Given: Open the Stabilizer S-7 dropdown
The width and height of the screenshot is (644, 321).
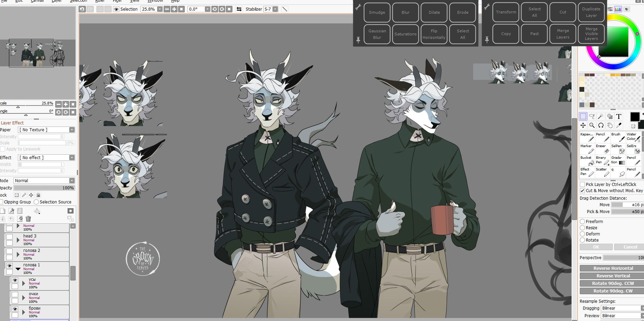Looking at the screenshot, I should click(x=275, y=9).
